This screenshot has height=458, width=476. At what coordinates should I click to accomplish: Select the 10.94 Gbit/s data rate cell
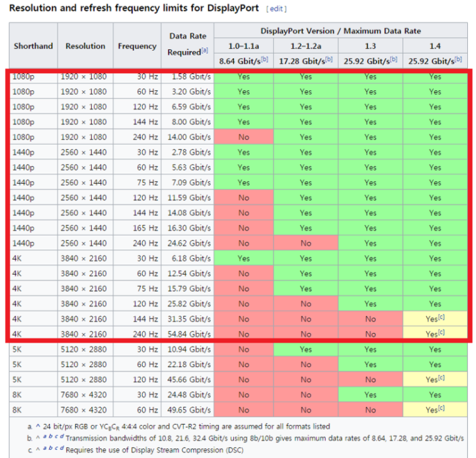(x=188, y=349)
